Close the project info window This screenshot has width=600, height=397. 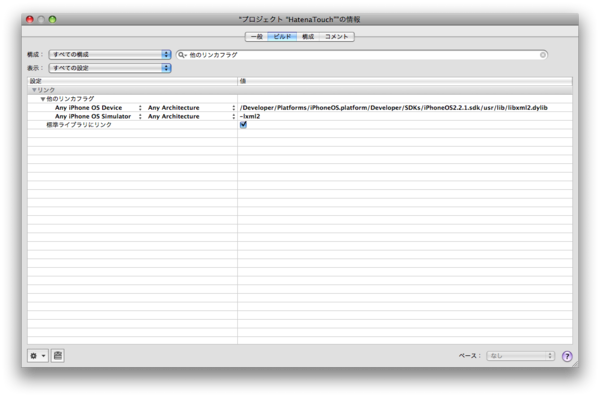30,19
